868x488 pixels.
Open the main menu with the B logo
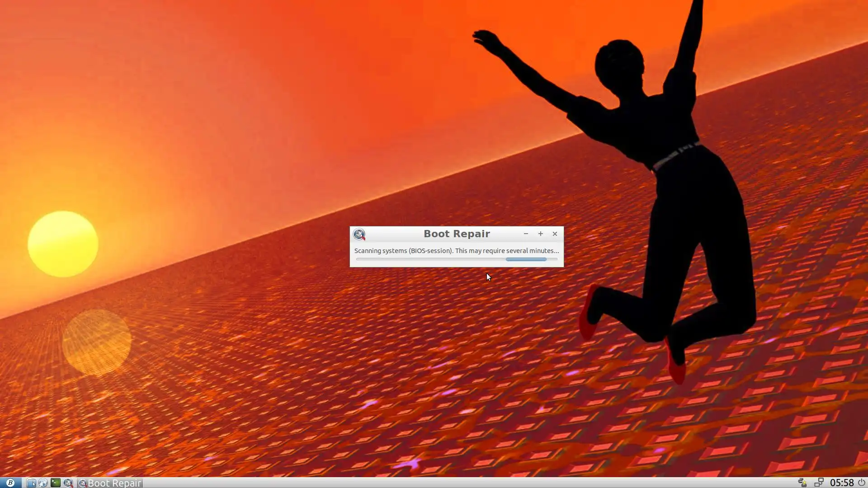pos(10,483)
